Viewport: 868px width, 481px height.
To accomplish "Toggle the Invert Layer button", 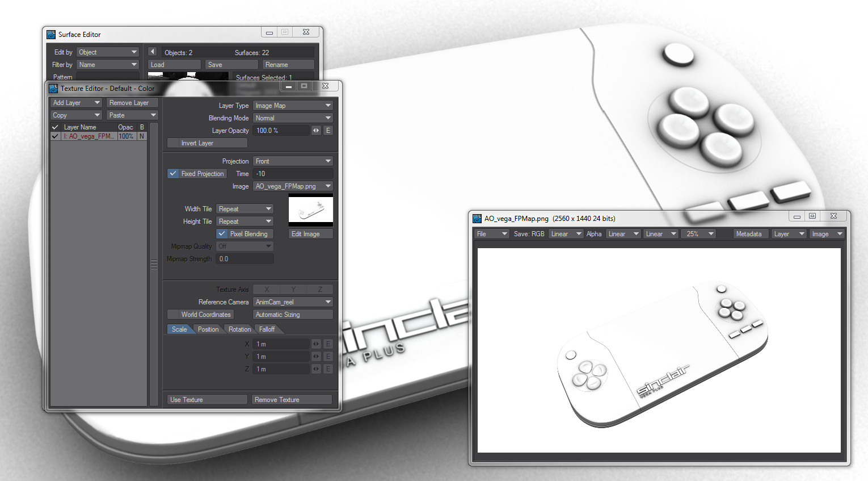I will click(207, 143).
